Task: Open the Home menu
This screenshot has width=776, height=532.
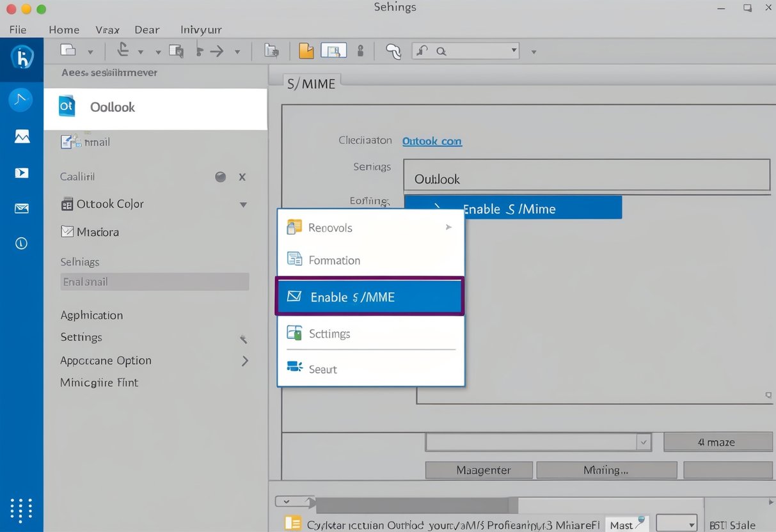Action: (x=64, y=29)
